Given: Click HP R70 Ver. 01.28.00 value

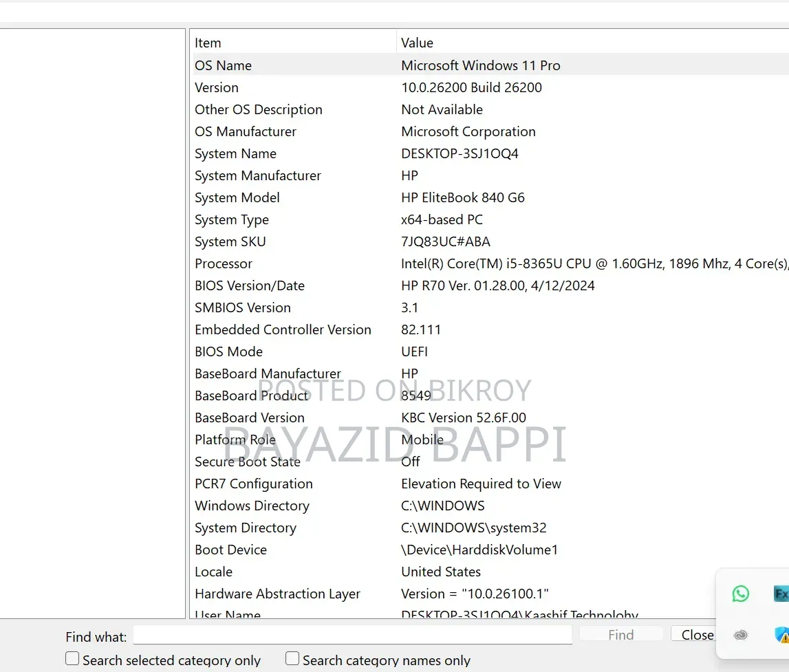Looking at the screenshot, I should click(x=497, y=285).
